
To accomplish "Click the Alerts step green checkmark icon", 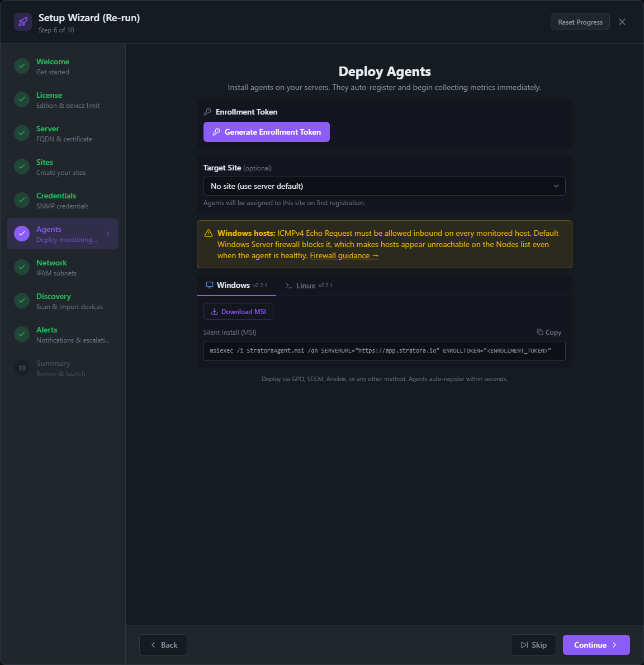I will (22, 334).
